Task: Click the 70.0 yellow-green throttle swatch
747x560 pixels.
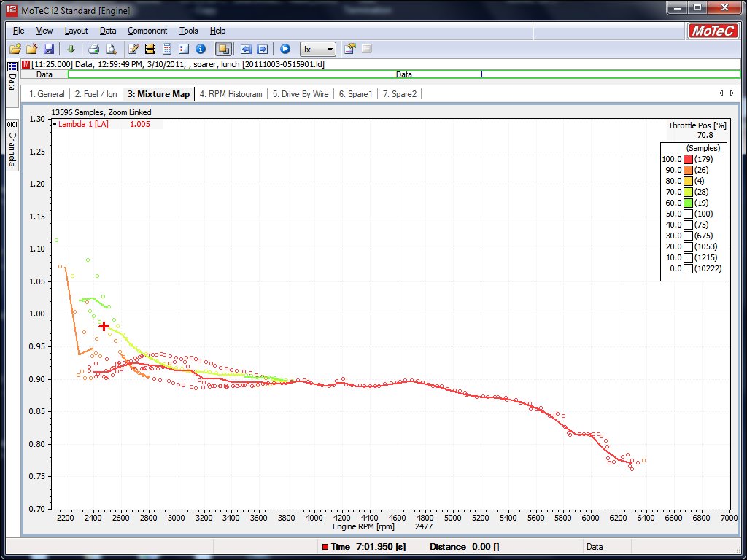Action: (x=689, y=192)
